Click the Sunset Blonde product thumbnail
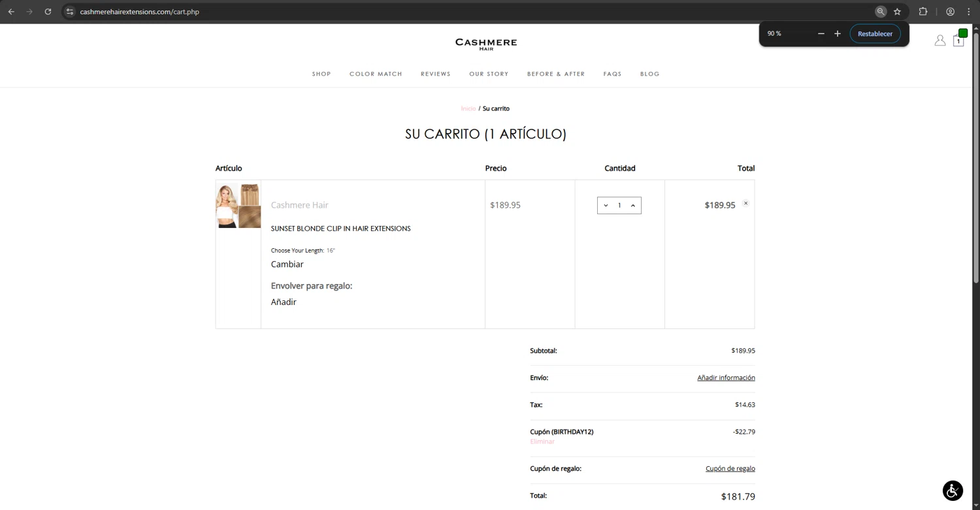 tap(238, 206)
